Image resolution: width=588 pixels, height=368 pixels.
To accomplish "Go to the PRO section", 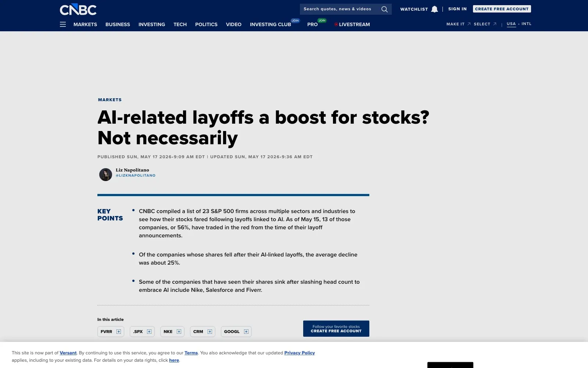I will coord(312,24).
